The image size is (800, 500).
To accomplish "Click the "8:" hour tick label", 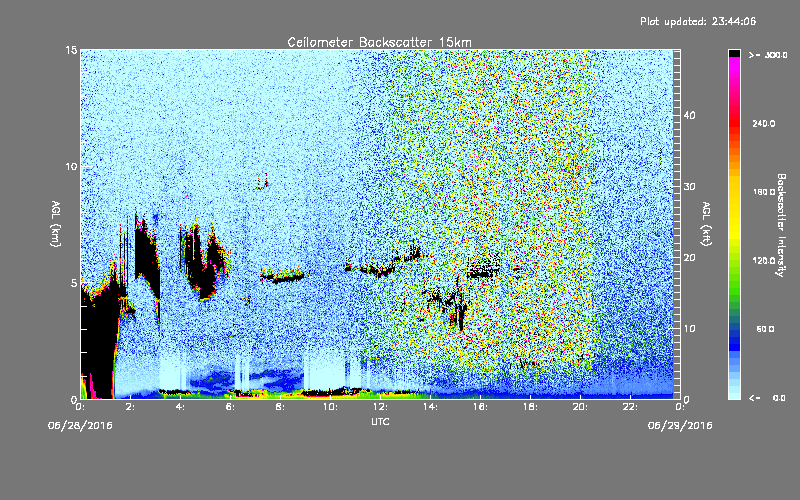I will tap(281, 407).
